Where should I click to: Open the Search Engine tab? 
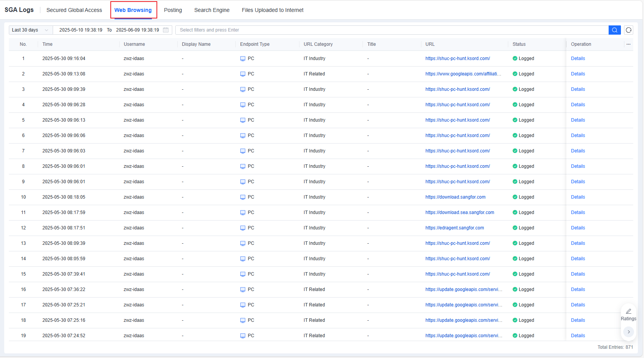(212, 10)
